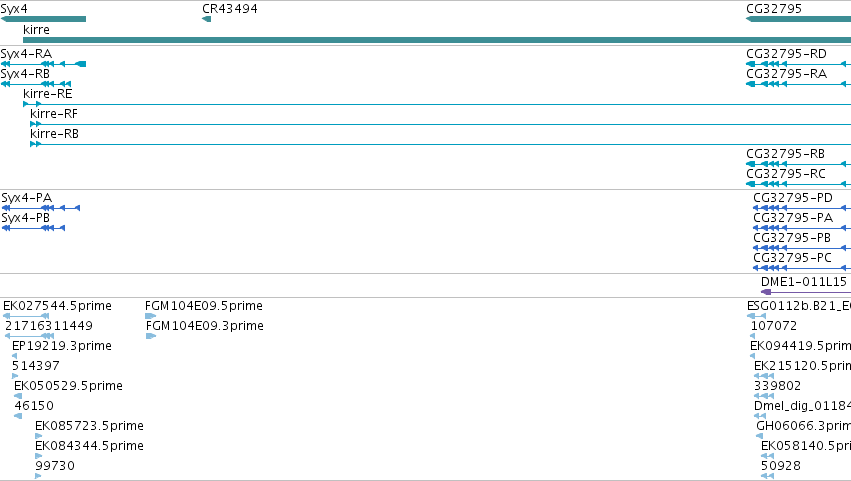This screenshot has width=851, height=481.
Task: Click the CG32795-RD label text
Action: click(x=786, y=54)
